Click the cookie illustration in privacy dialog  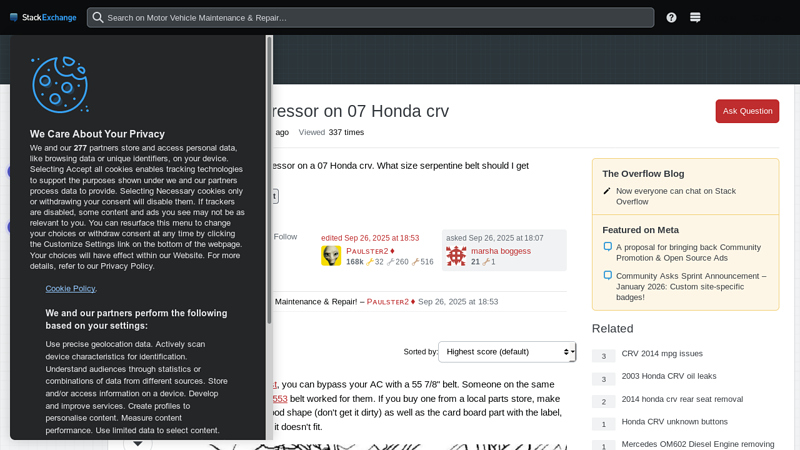pyautogui.click(x=60, y=85)
